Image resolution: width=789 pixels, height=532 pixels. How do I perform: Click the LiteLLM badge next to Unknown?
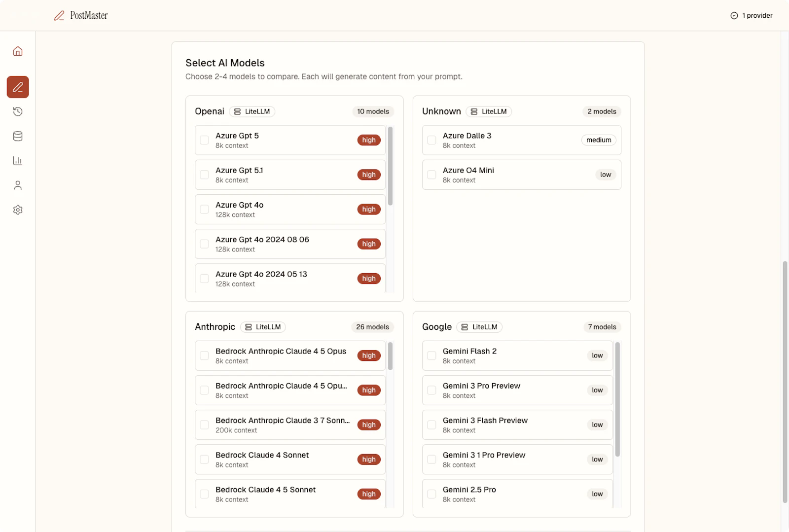point(489,111)
